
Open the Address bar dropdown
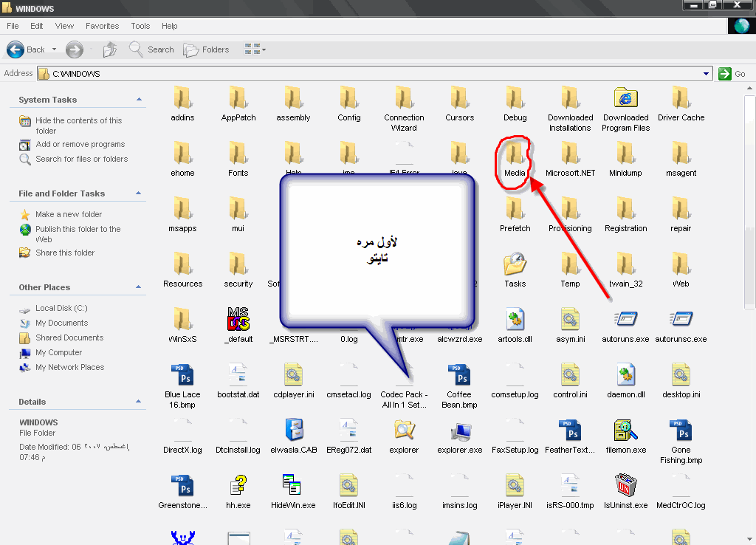coord(706,74)
